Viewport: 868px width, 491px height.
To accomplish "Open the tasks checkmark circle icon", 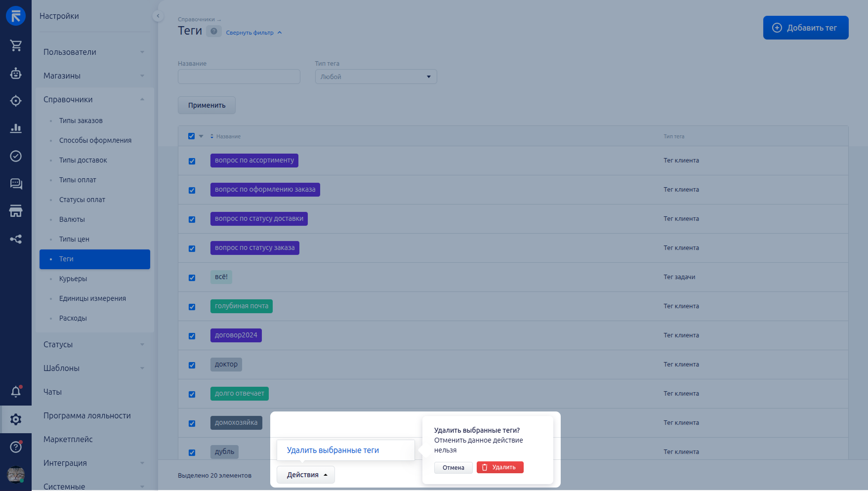I will pos(16,156).
